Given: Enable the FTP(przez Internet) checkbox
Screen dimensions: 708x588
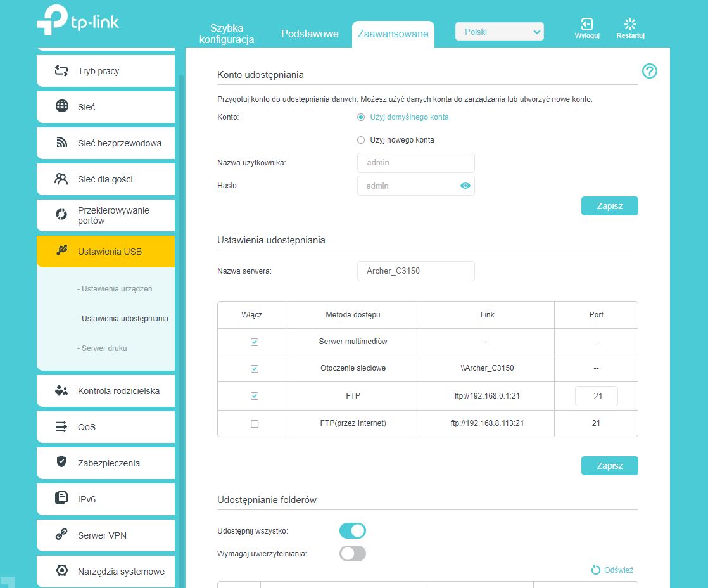Looking at the screenshot, I should tap(255, 424).
